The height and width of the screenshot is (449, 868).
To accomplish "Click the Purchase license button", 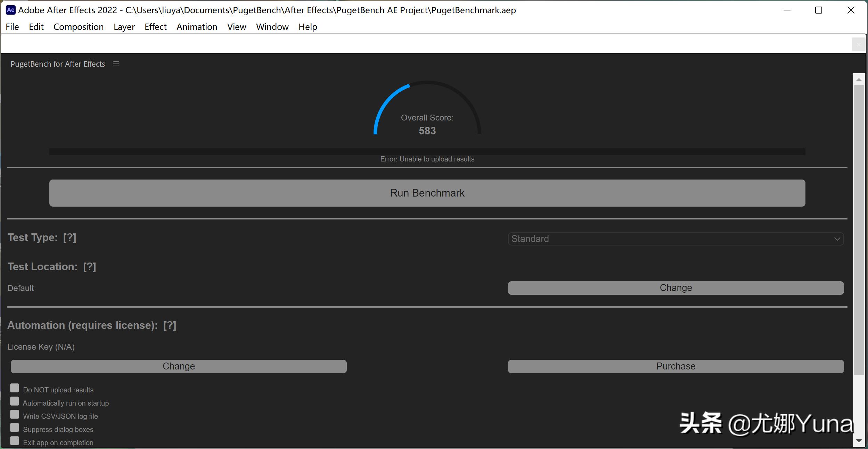I will [675, 366].
